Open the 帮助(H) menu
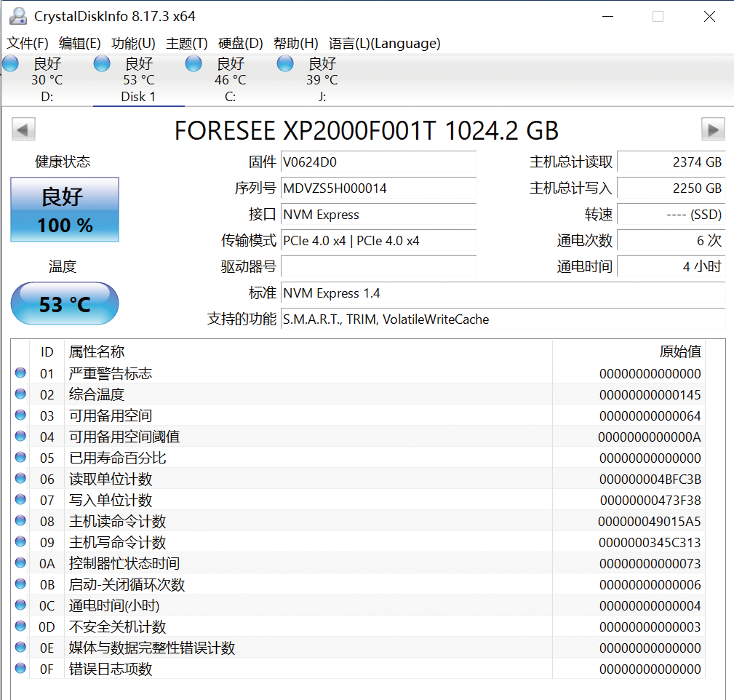 point(296,44)
